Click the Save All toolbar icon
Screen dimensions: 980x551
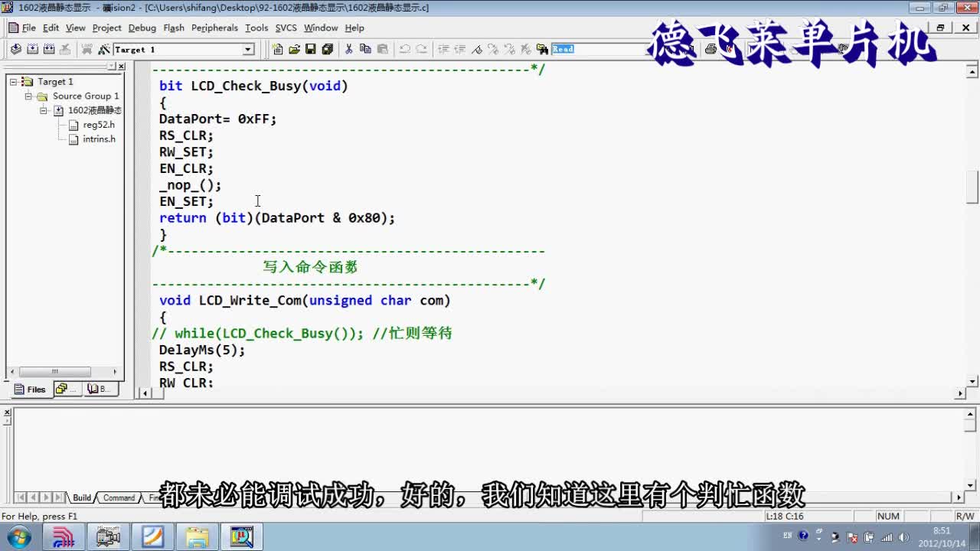pos(328,49)
